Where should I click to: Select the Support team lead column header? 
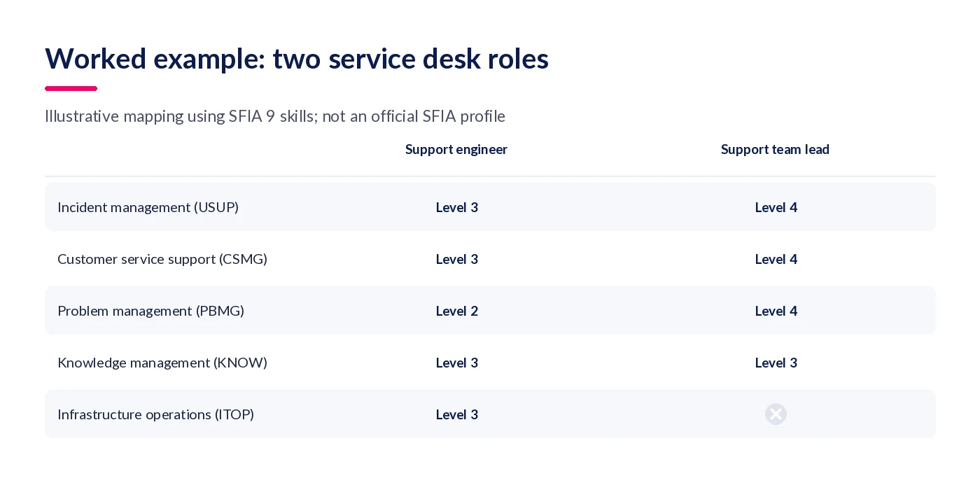tap(776, 149)
